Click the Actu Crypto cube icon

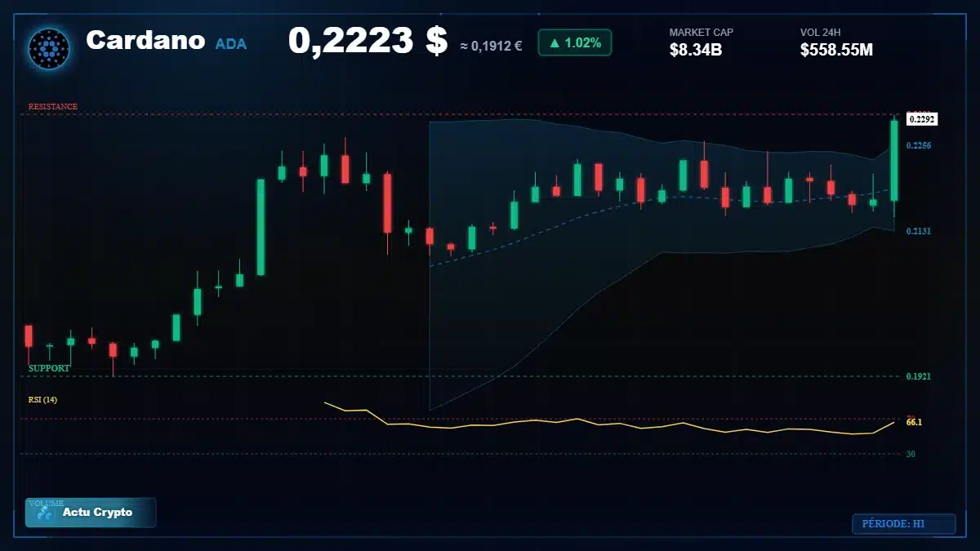[x=45, y=513]
